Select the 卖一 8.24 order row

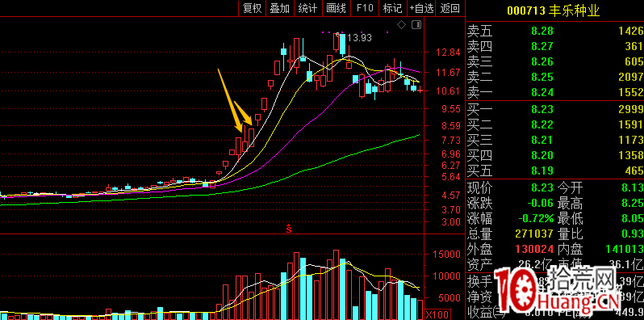[x=555, y=92]
